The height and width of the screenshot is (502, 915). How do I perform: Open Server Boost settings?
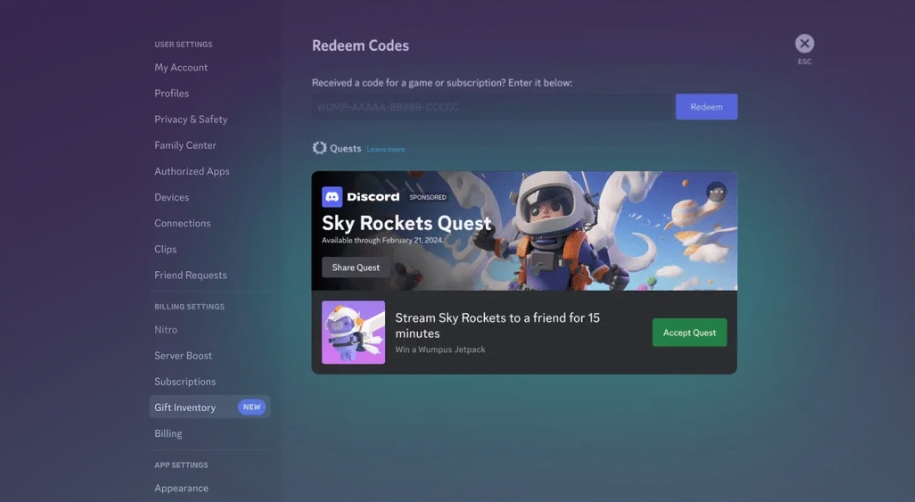183,356
